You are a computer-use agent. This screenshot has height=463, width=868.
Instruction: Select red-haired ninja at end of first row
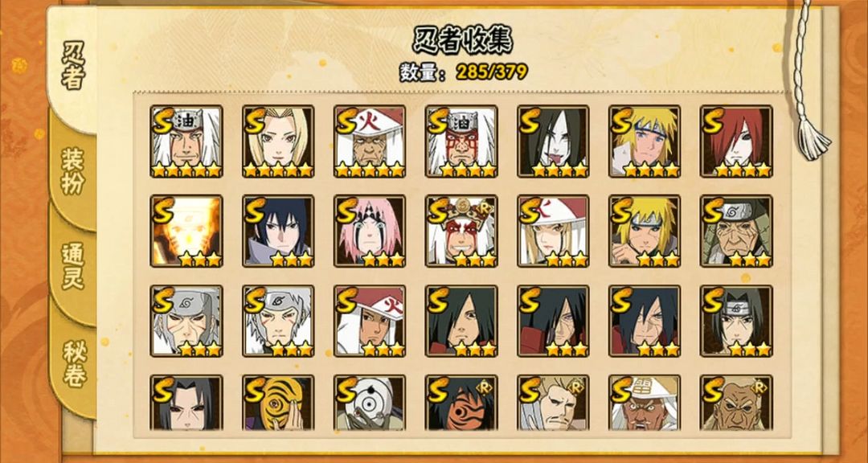pos(736,141)
